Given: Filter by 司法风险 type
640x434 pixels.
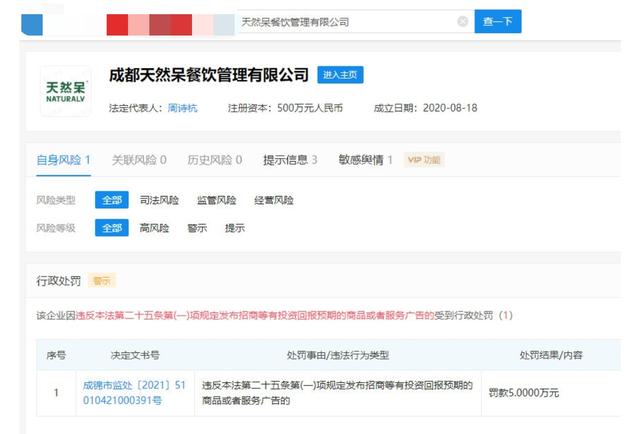Looking at the screenshot, I should pyautogui.click(x=159, y=200).
